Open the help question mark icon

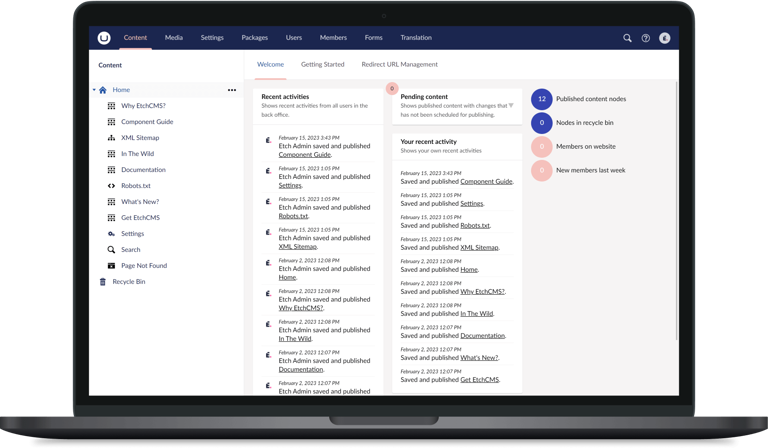click(x=645, y=38)
